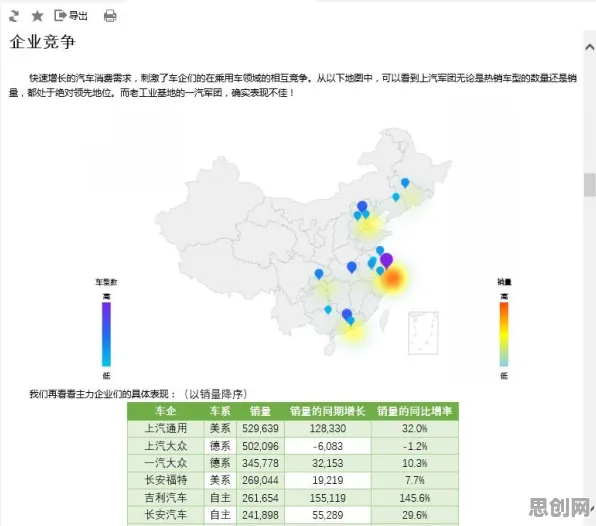Click the sales value 345,778

pos(260,463)
